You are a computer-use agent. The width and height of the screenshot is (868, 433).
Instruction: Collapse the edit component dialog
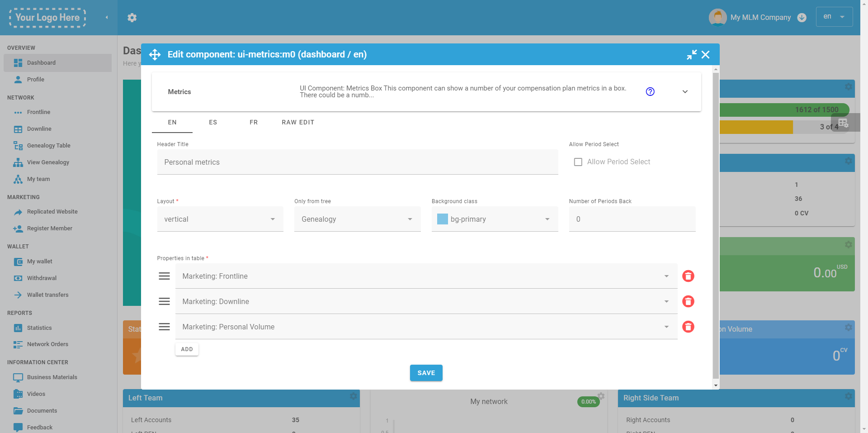coord(692,55)
